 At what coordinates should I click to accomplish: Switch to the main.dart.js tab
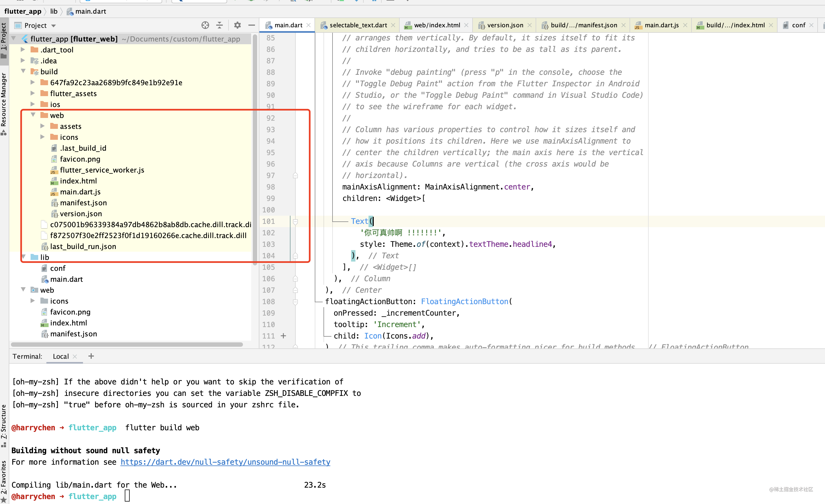[x=661, y=25]
